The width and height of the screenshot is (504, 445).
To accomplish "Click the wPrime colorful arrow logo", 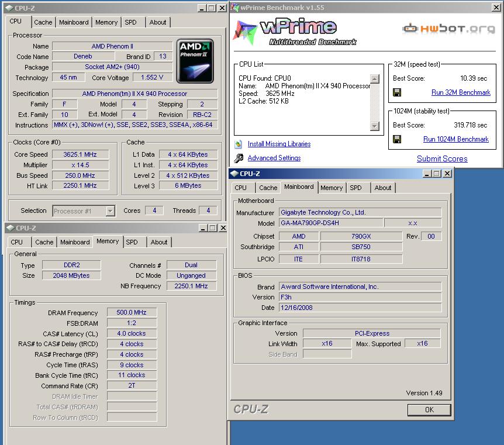I will point(245,32).
